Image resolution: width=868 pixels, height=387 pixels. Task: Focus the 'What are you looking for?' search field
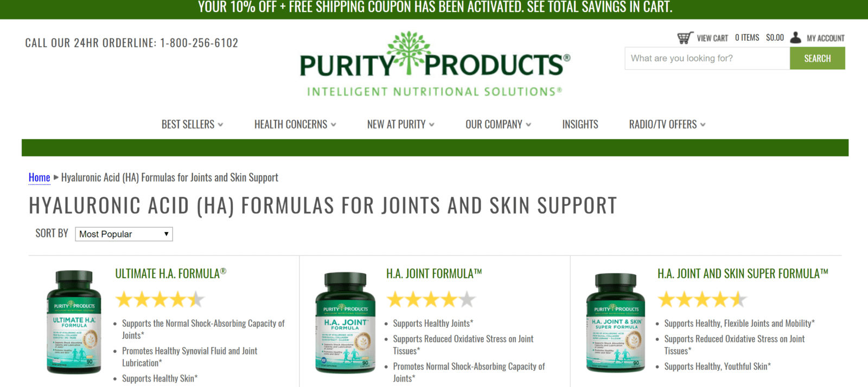coord(707,58)
